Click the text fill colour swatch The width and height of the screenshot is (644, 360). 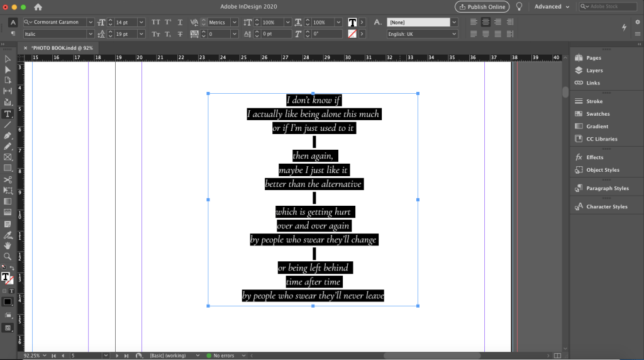tap(352, 22)
